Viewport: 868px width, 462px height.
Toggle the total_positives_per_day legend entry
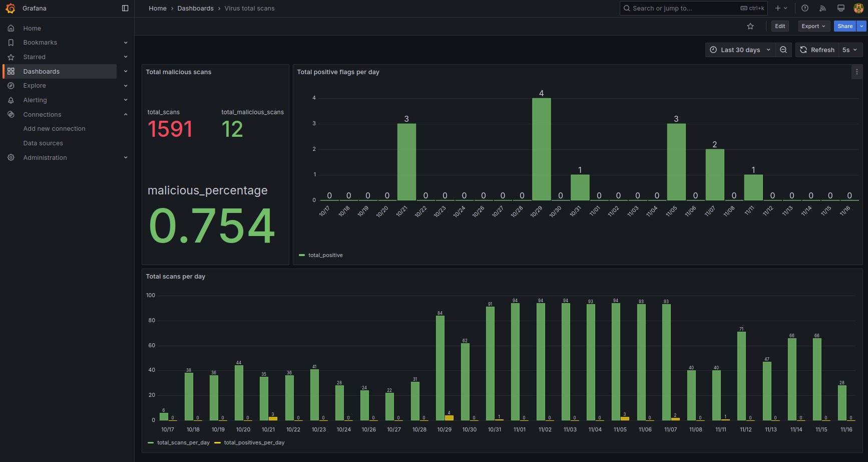[254, 442]
